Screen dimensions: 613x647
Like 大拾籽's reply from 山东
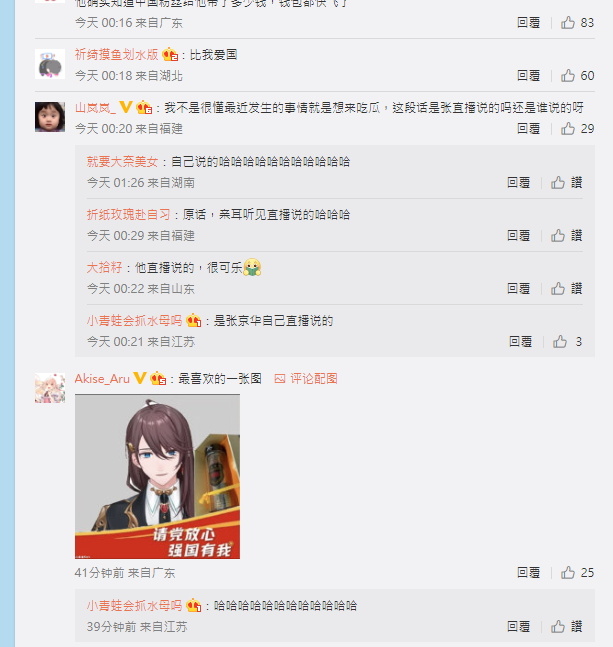point(566,288)
